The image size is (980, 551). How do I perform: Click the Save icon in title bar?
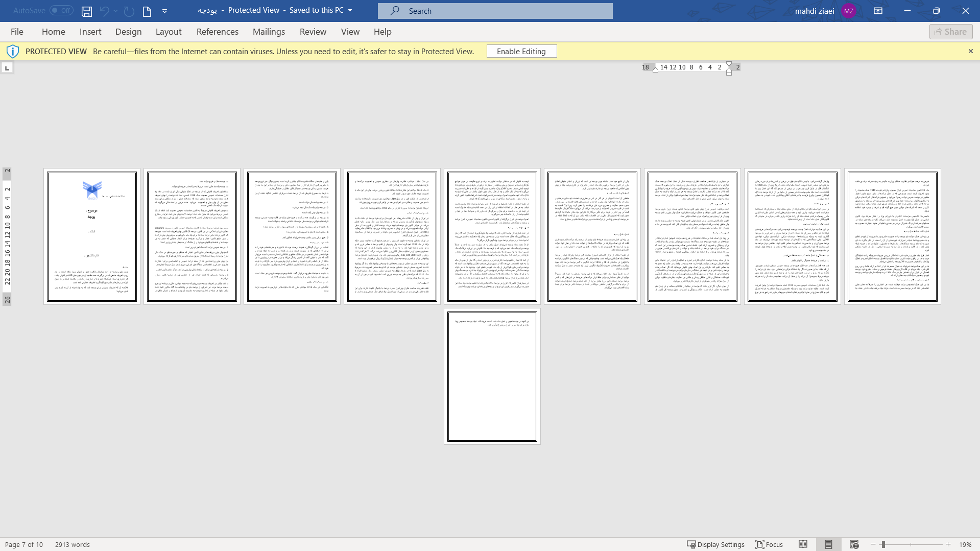pos(87,11)
